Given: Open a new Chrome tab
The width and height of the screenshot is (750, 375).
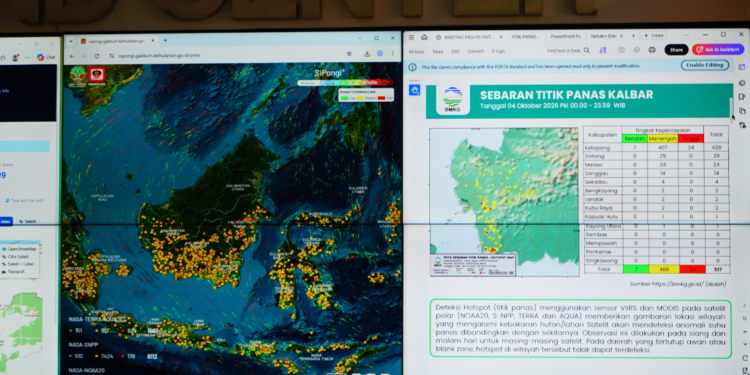Looking at the screenshot, I should pos(165,41).
